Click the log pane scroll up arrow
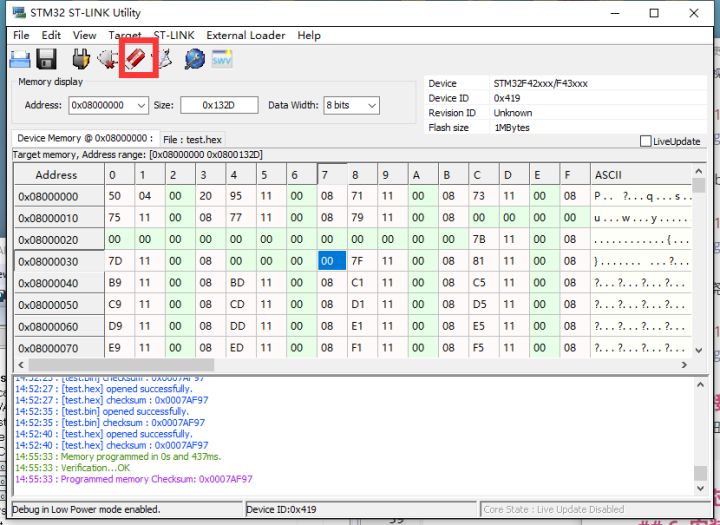 tap(700, 384)
